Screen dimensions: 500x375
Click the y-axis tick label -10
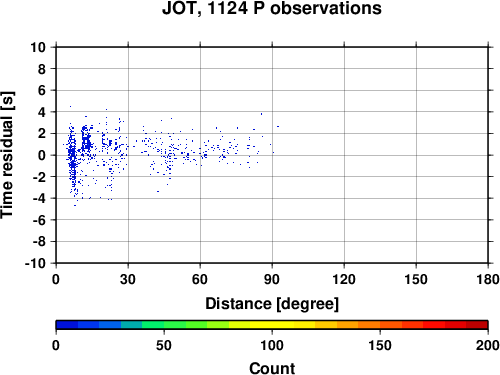pyautogui.click(x=35, y=263)
